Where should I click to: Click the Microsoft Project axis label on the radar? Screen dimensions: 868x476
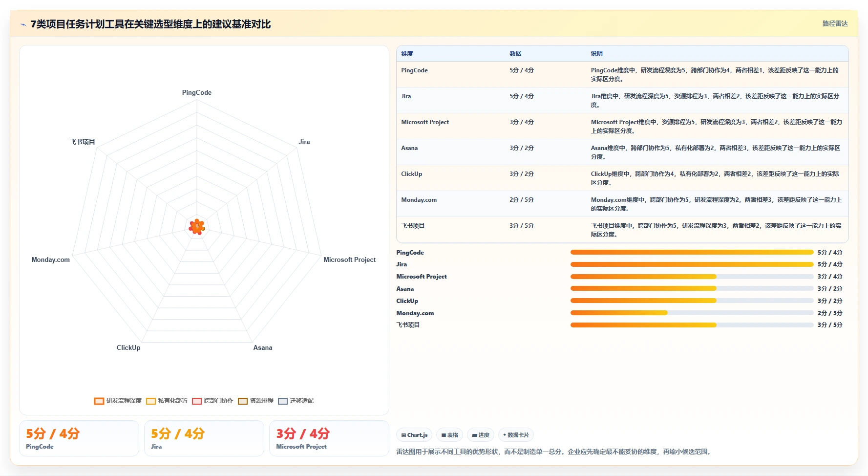350,260
